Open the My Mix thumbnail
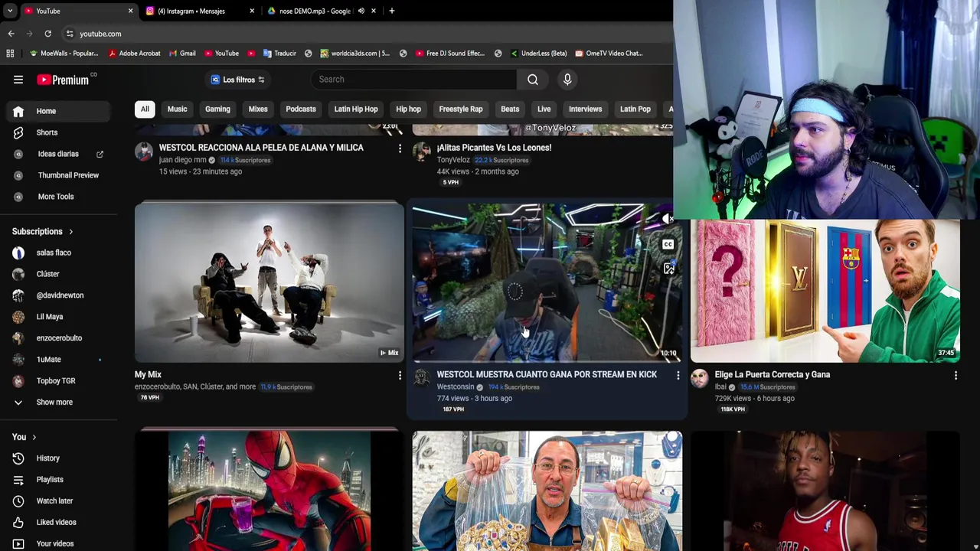The height and width of the screenshot is (551, 980). (269, 282)
